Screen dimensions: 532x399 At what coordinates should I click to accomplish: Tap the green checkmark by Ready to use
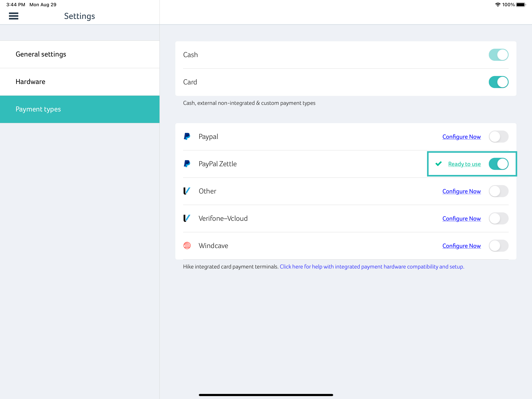tap(439, 164)
